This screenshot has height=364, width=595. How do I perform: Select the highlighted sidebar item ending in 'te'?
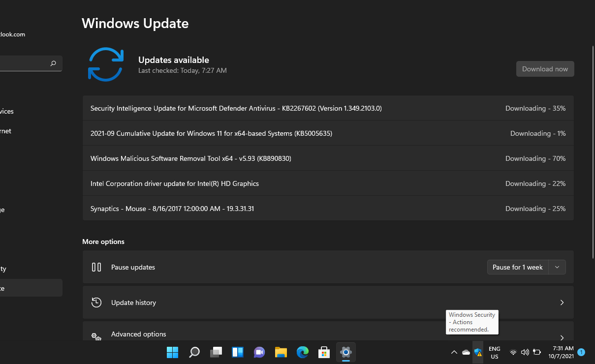click(x=31, y=288)
